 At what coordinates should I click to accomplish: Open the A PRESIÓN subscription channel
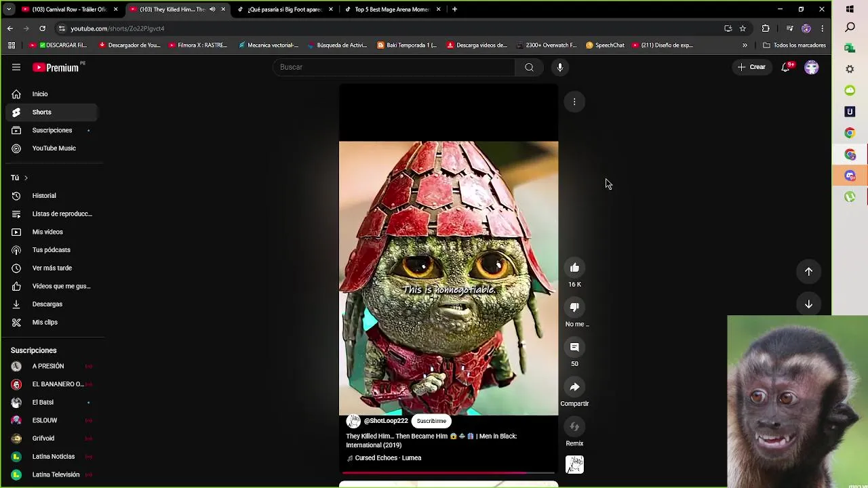(x=52, y=366)
